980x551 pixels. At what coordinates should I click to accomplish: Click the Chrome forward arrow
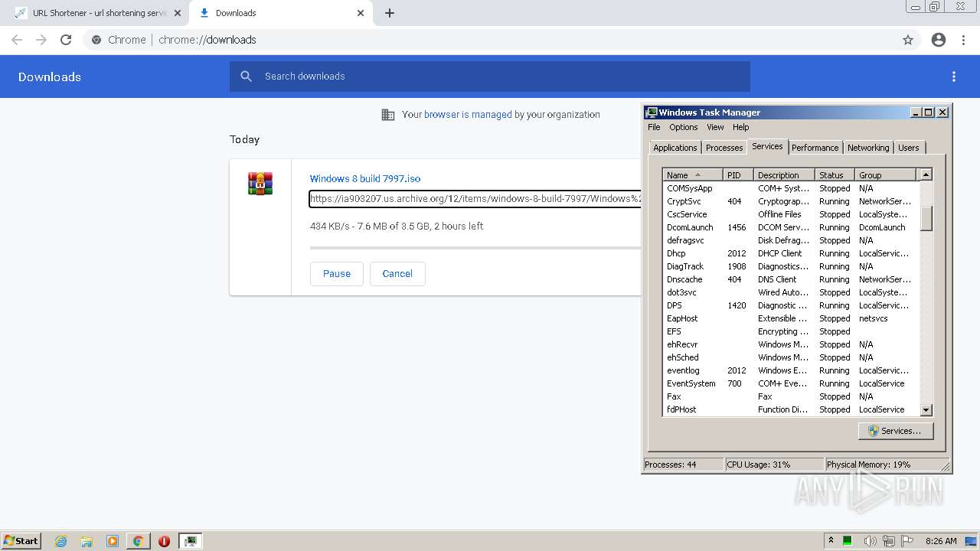[x=41, y=40]
